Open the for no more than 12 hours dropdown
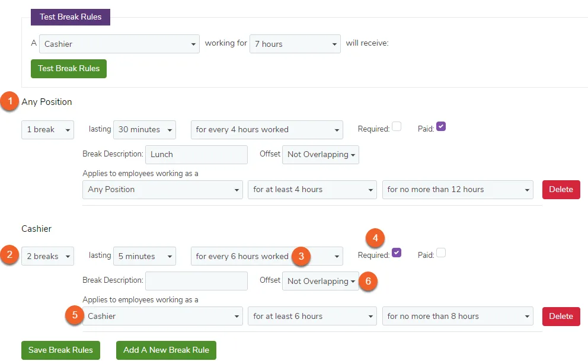The height and width of the screenshot is (364, 588). click(458, 190)
